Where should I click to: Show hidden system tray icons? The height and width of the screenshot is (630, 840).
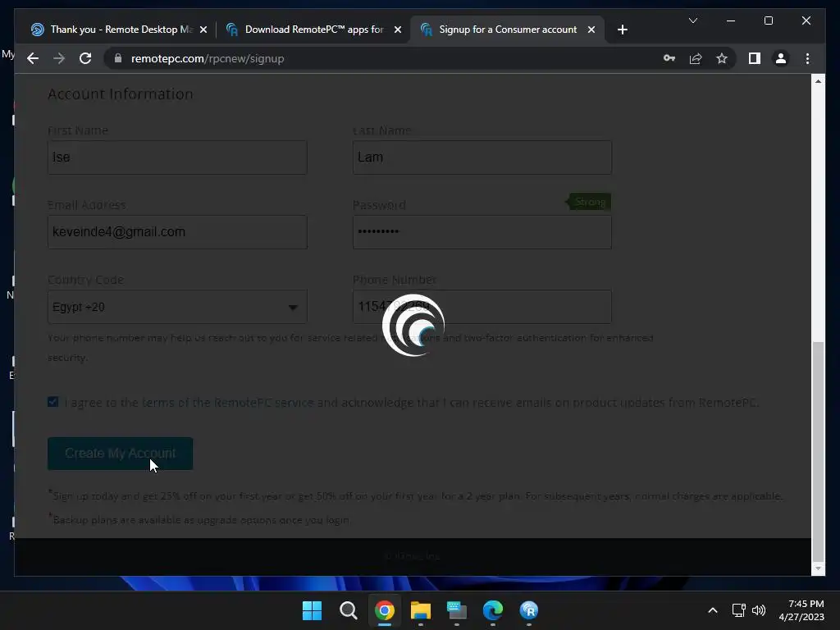[x=713, y=610]
